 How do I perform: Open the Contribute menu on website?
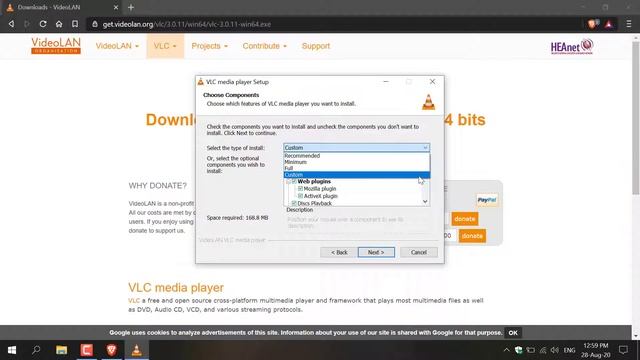pyautogui.click(x=264, y=46)
